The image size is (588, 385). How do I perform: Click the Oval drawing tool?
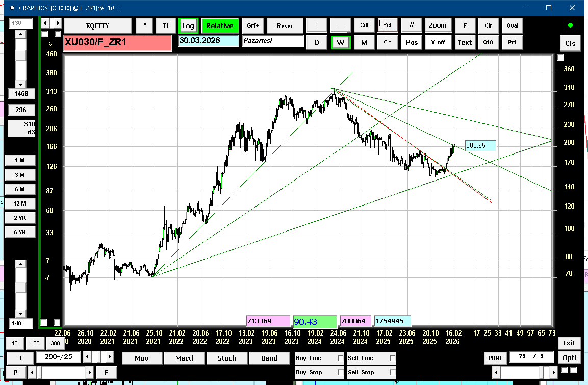click(512, 25)
